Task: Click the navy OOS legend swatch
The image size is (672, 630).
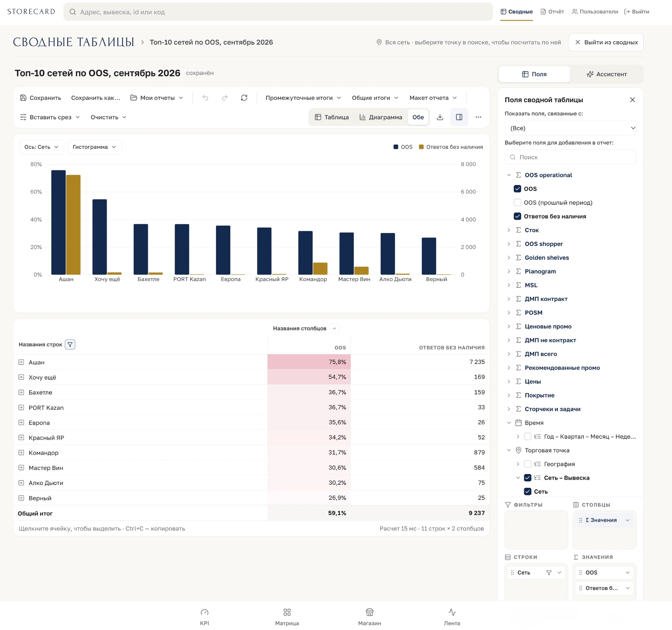Action: [395, 147]
